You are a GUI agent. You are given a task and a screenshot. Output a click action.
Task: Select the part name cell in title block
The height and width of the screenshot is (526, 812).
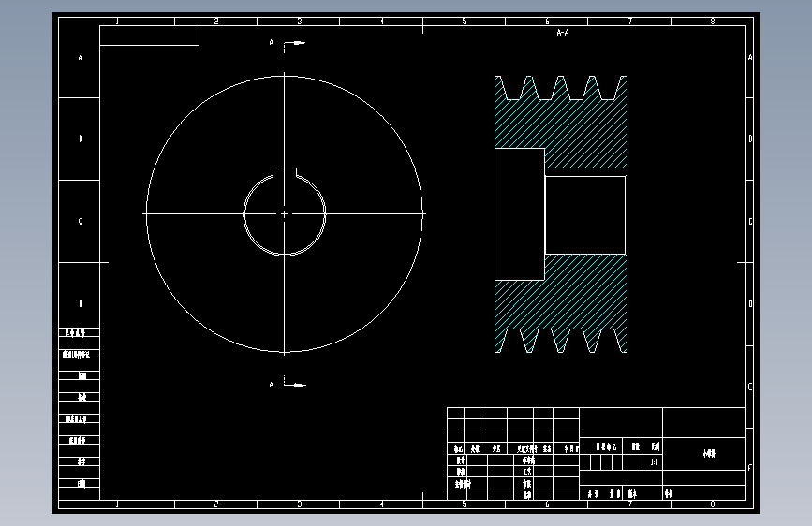[703, 454]
